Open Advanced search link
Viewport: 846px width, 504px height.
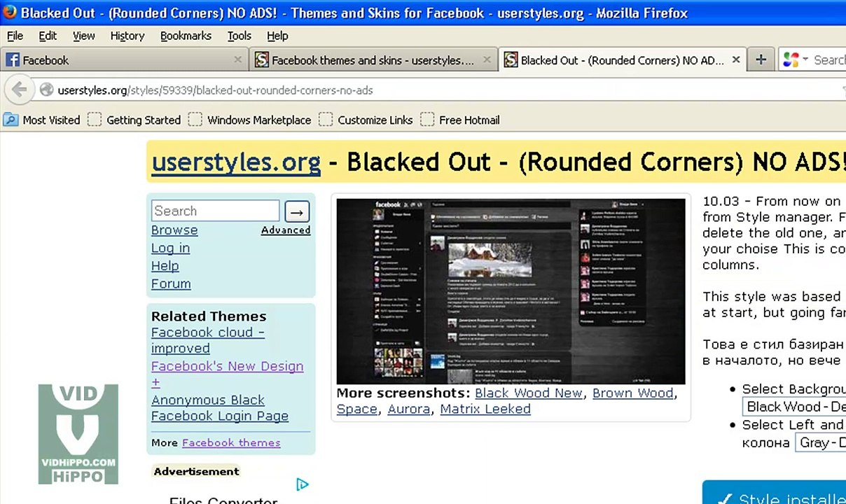(x=286, y=230)
